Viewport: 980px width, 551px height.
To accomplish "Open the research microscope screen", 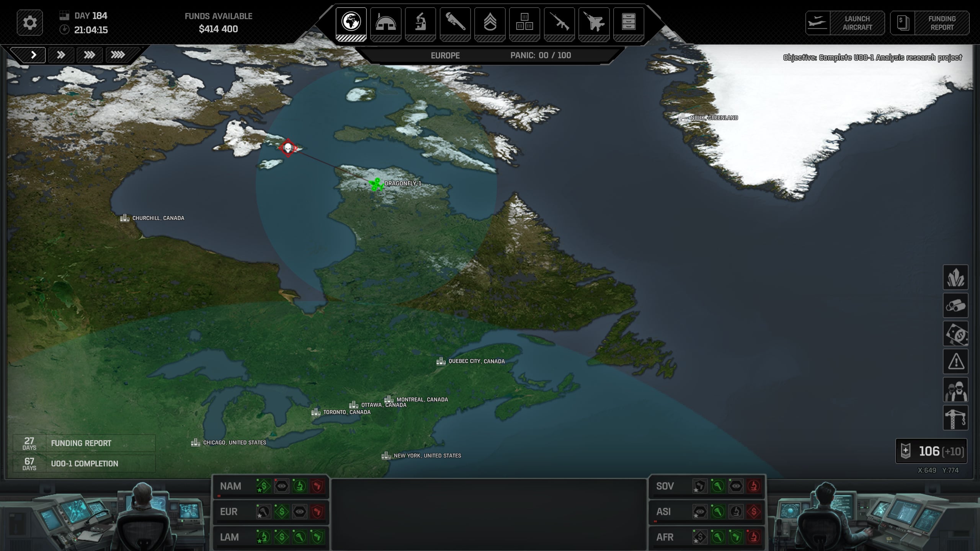I will pos(420,22).
